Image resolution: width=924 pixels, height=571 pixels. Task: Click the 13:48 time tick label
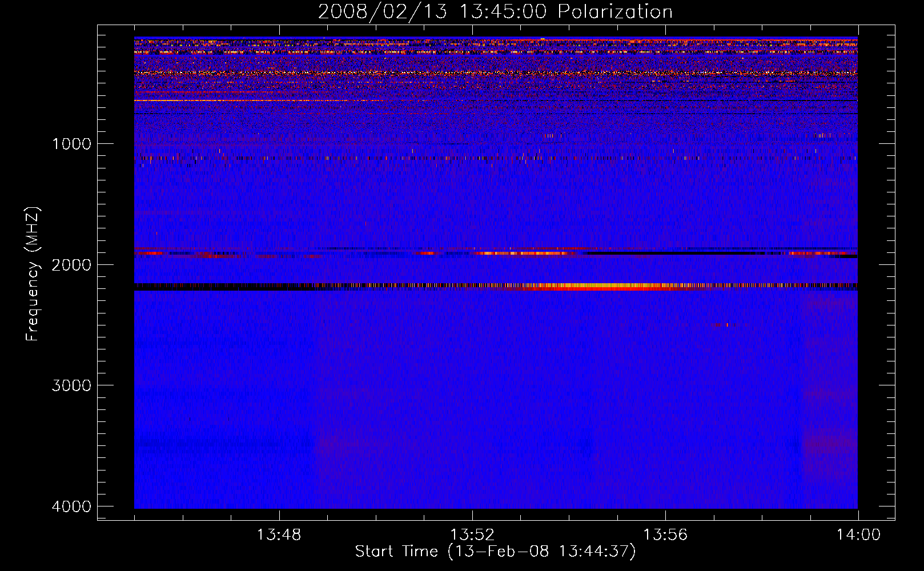click(279, 535)
